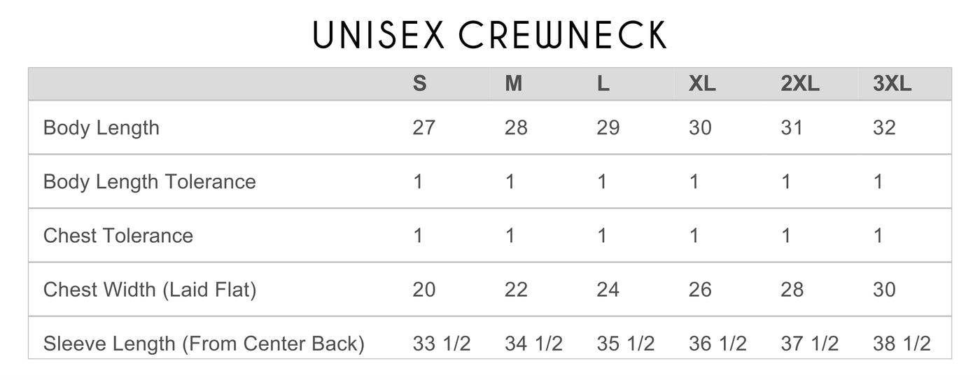This screenshot has width=980, height=380.
Task: Click the 2XL size column header
Action: (799, 84)
